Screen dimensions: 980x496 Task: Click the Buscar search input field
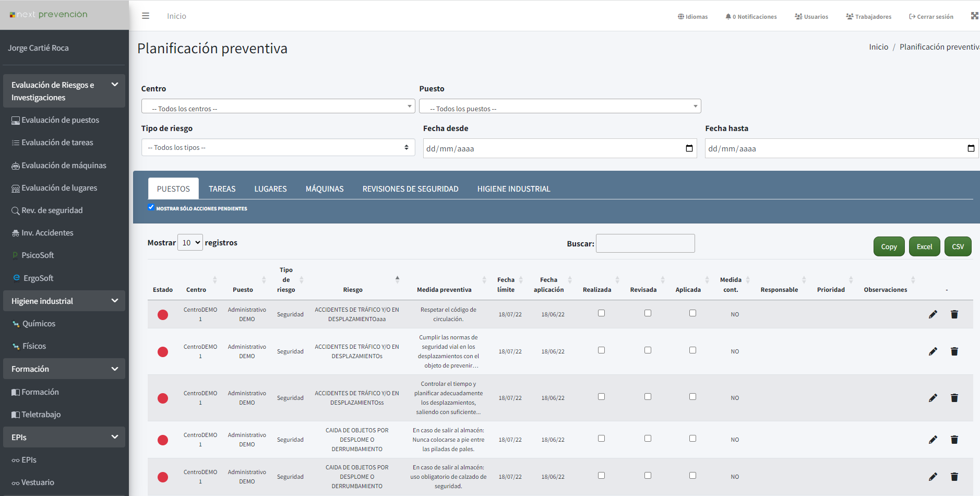(x=646, y=243)
